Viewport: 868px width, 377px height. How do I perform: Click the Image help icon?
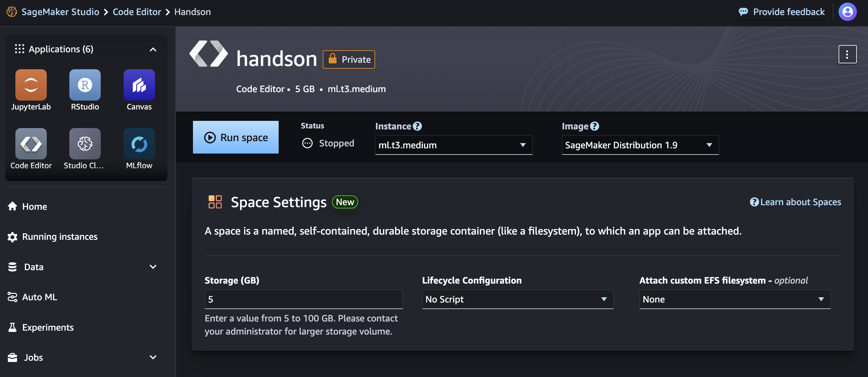click(594, 126)
